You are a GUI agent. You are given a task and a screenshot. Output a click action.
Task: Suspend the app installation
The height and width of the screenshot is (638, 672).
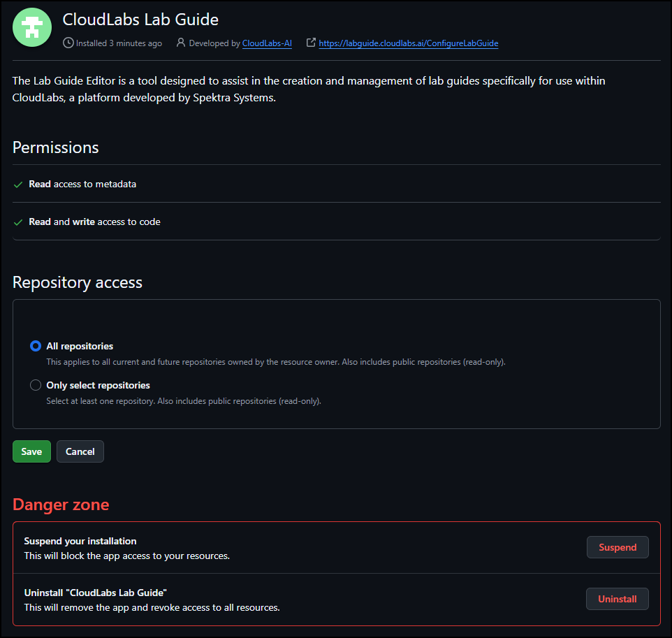[618, 547]
